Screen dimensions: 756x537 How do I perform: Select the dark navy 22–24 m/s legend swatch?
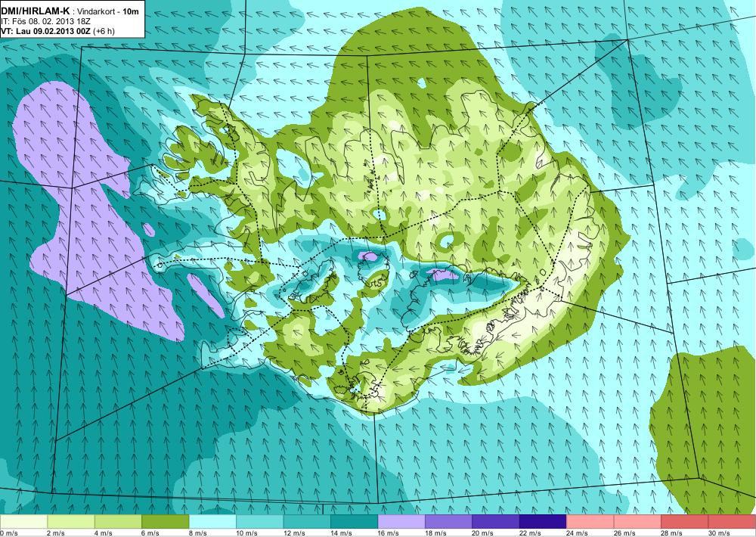(x=544, y=522)
